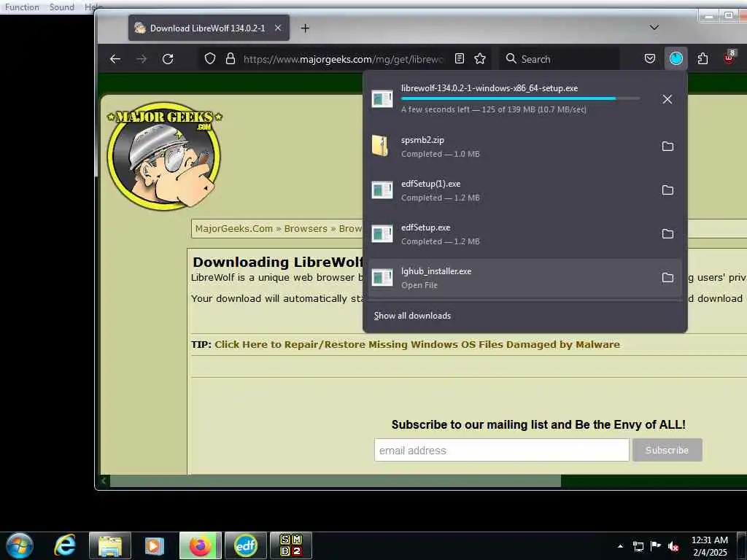Click the greyed-out forward arrow
This screenshot has height=560, width=747.
click(142, 59)
